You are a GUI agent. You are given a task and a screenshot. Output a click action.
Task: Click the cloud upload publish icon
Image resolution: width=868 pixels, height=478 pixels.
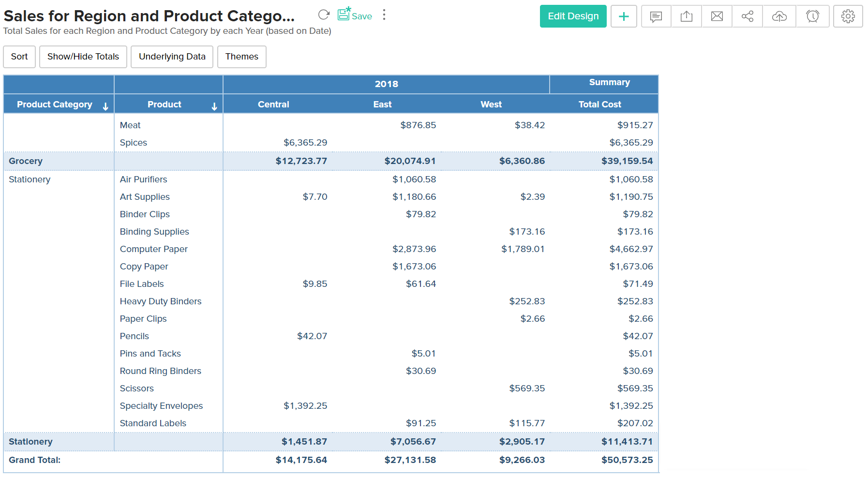point(779,16)
